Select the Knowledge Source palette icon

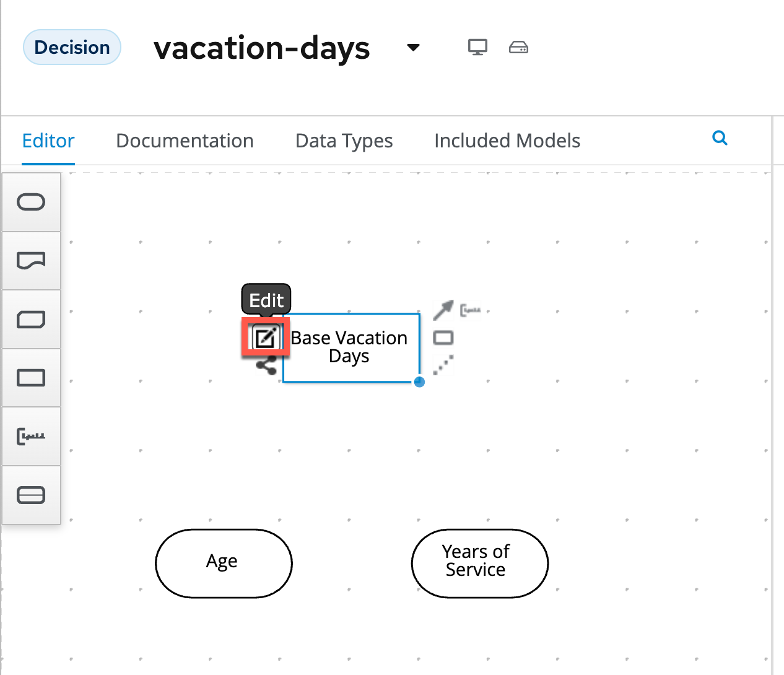pos(31,261)
